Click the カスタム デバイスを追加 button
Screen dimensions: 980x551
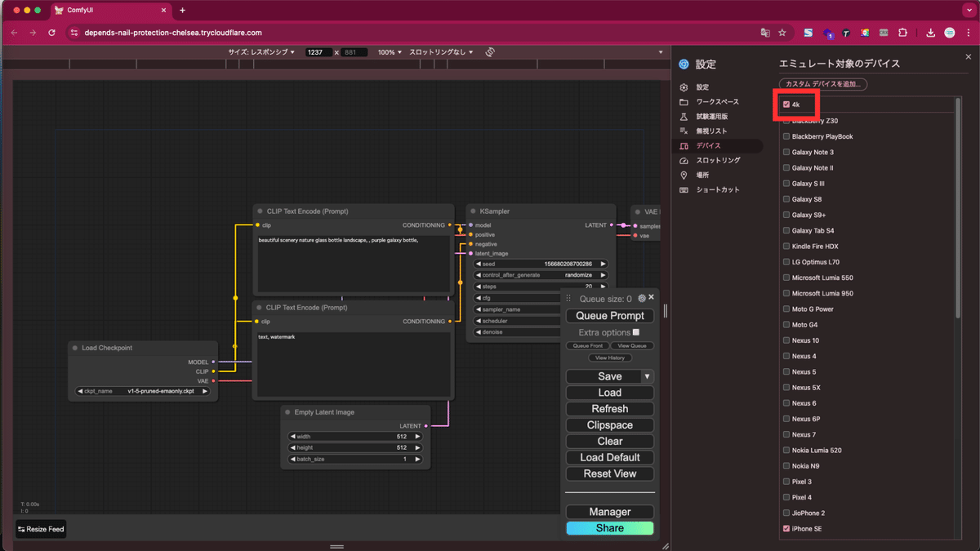[823, 84]
